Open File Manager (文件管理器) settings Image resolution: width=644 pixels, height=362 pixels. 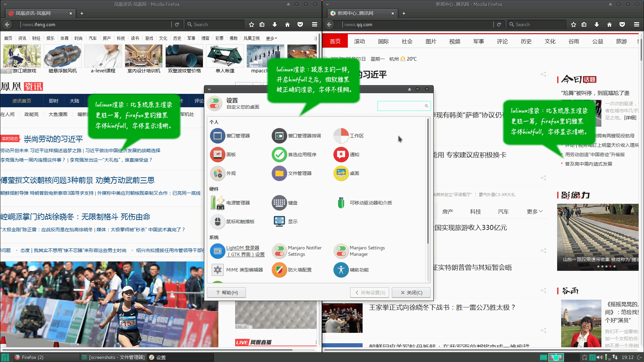292,173
